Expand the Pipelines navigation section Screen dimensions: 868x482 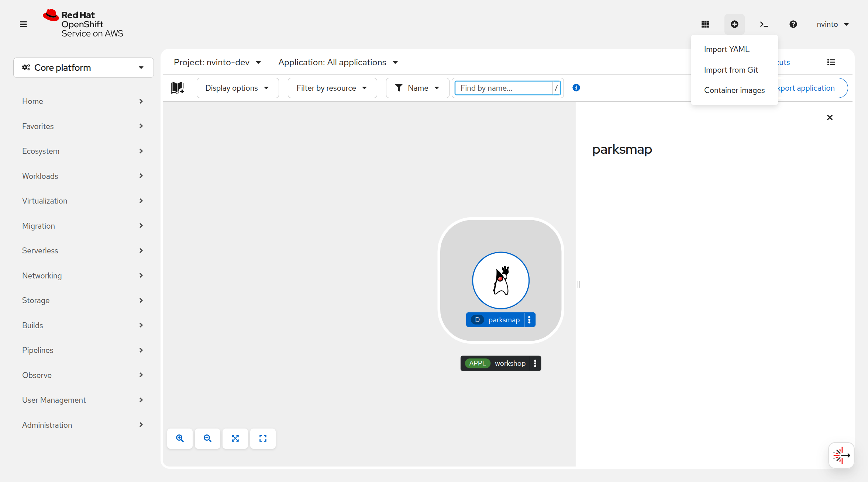(x=83, y=350)
